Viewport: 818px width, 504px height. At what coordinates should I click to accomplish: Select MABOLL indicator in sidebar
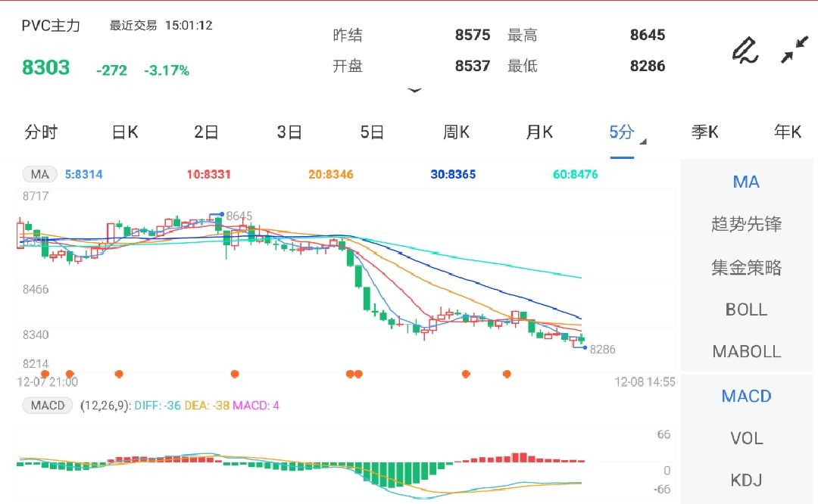click(746, 352)
